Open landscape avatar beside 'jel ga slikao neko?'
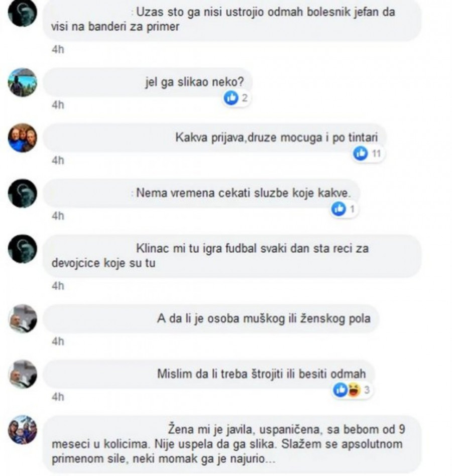Image resolution: width=452 pixels, height=476 pixels. (23, 82)
